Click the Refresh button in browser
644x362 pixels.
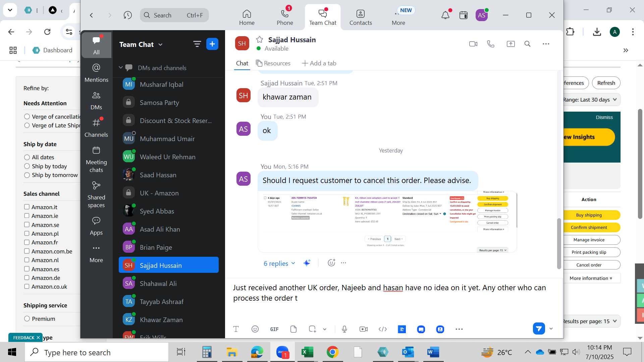click(x=606, y=83)
